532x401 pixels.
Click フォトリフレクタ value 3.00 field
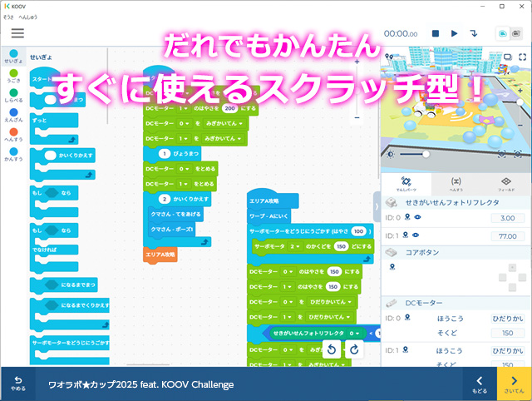[x=508, y=218]
